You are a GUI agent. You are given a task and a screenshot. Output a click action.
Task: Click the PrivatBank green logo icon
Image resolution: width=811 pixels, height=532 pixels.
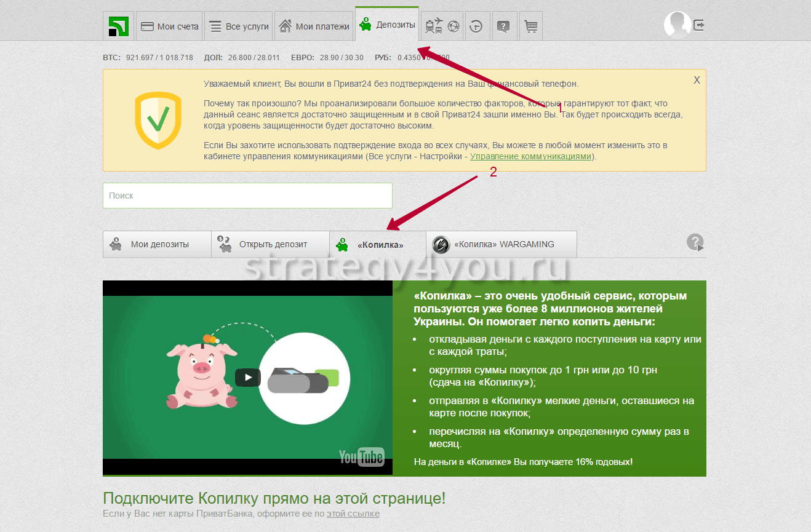click(118, 26)
